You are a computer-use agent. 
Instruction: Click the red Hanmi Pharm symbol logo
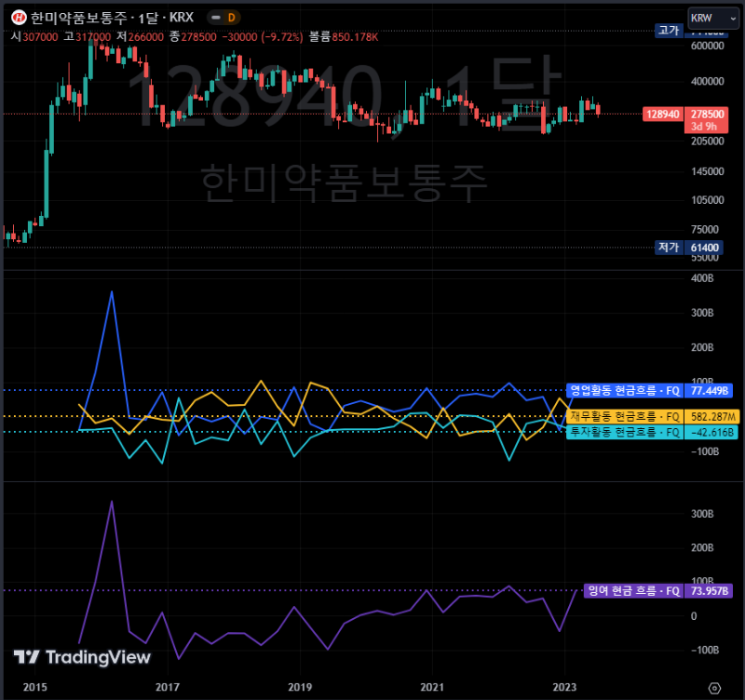(x=19, y=18)
